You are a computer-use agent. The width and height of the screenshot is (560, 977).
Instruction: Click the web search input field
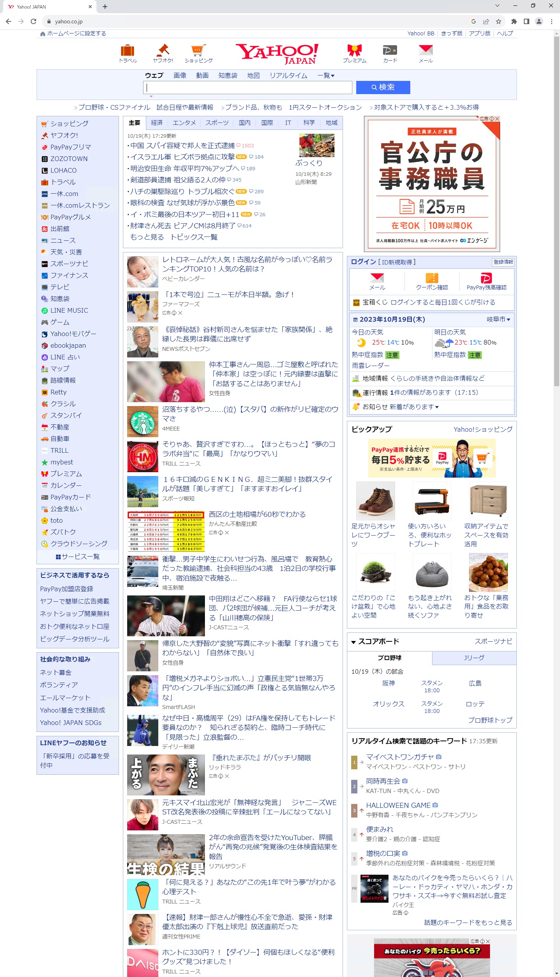[x=247, y=88]
